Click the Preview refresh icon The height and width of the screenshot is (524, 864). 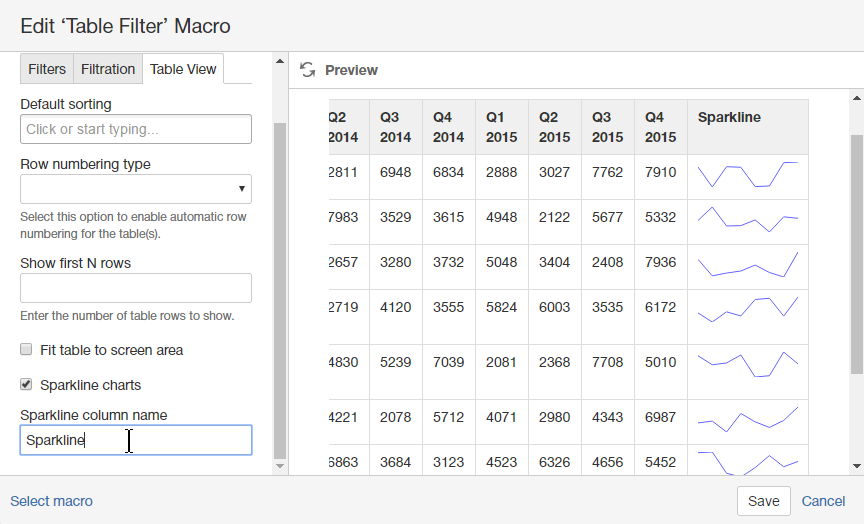click(x=308, y=70)
